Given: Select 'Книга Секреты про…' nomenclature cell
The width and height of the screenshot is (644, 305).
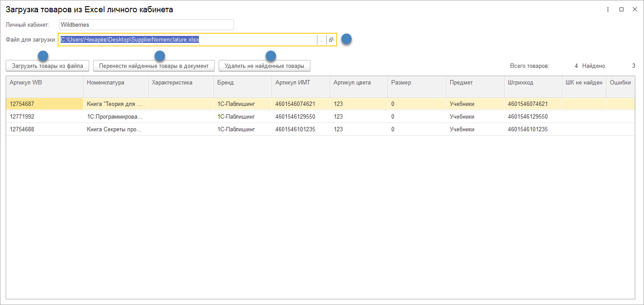Looking at the screenshot, I should [115, 130].
